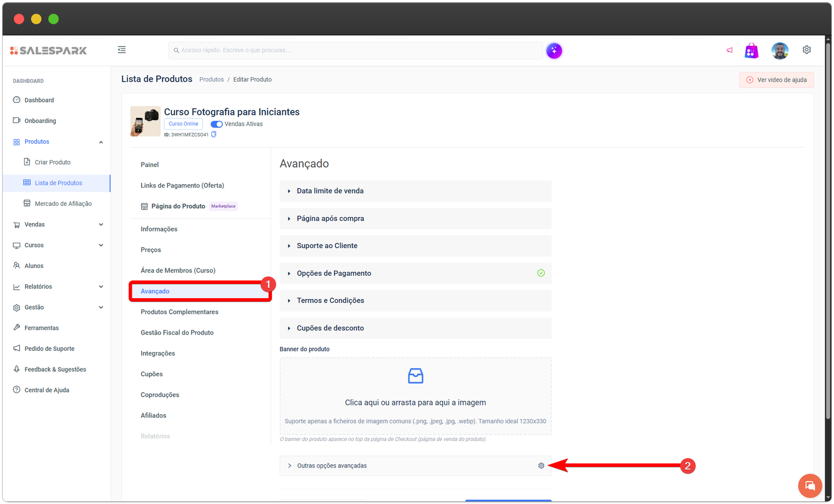Image resolution: width=834 pixels, height=504 pixels.
Task: Expand Opções de Pagamento accordion
Action: (x=415, y=273)
